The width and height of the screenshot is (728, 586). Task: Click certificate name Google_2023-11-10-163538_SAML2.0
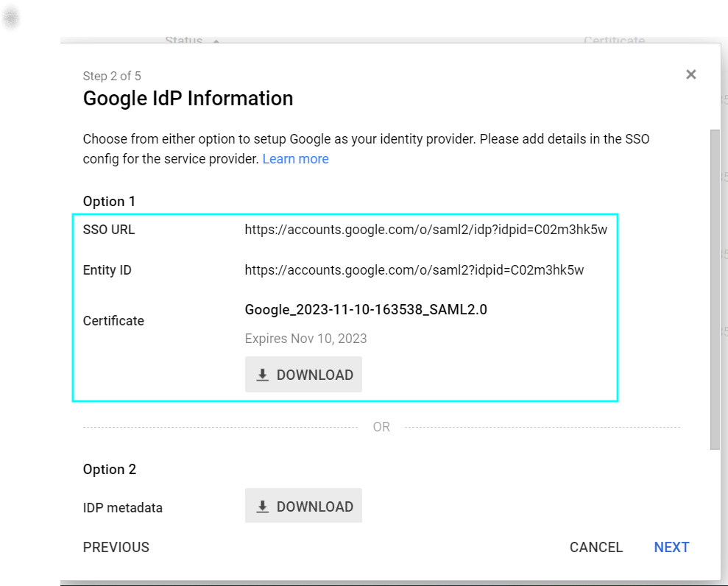pos(366,309)
